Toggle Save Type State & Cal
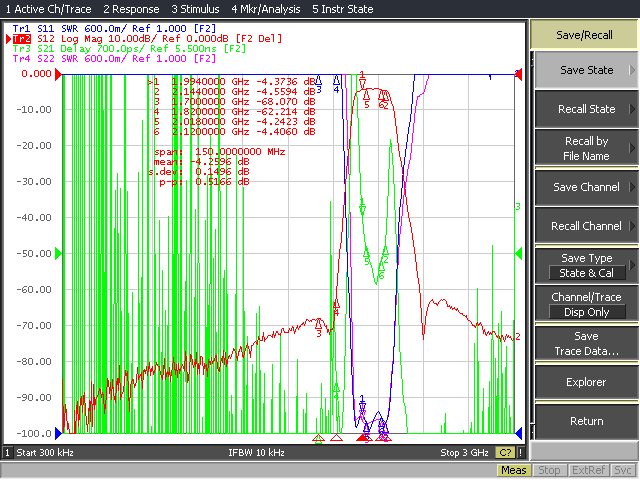The image size is (640, 480). (x=587, y=266)
